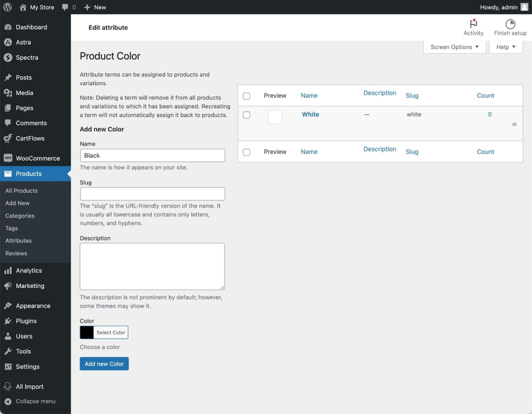
Task: Open the White term link
Action: [x=310, y=114]
